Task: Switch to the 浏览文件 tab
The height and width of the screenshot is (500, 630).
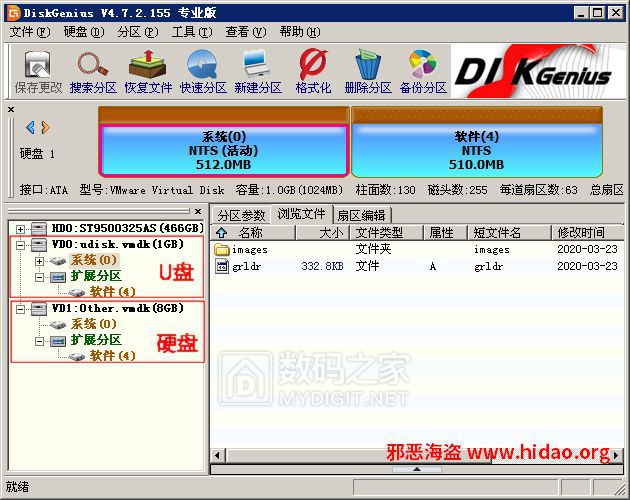Action: [301, 214]
